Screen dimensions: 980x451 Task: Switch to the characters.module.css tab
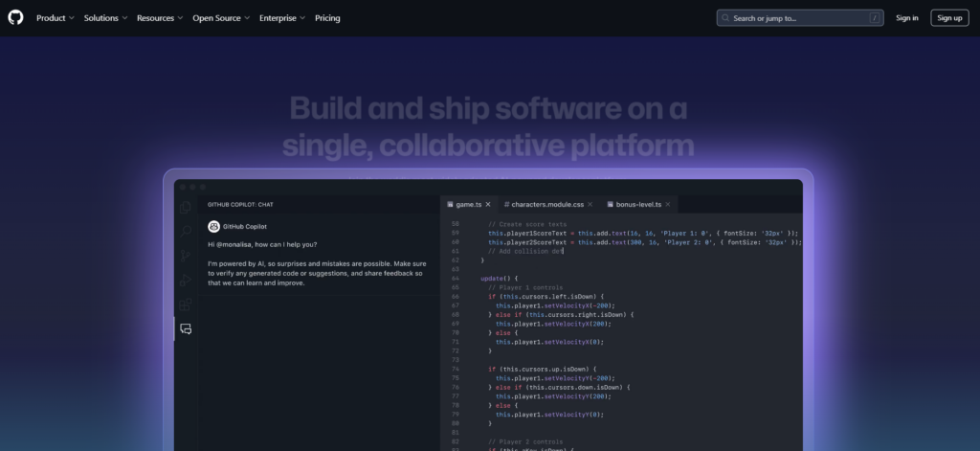tap(553, 204)
